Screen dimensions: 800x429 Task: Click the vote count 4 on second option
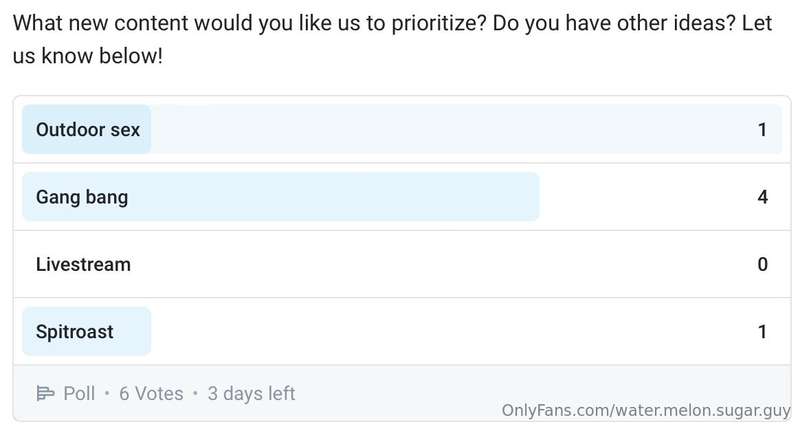pyautogui.click(x=762, y=197)
